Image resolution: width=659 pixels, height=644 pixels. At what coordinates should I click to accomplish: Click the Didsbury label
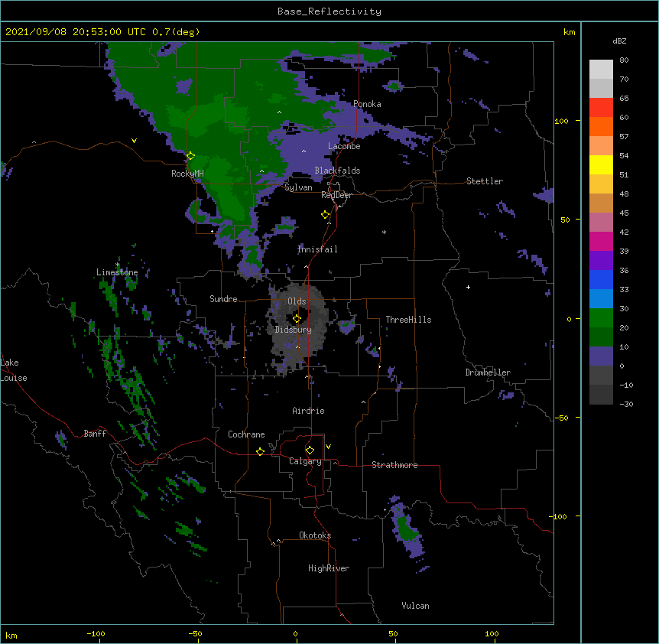tap(294, 330)
